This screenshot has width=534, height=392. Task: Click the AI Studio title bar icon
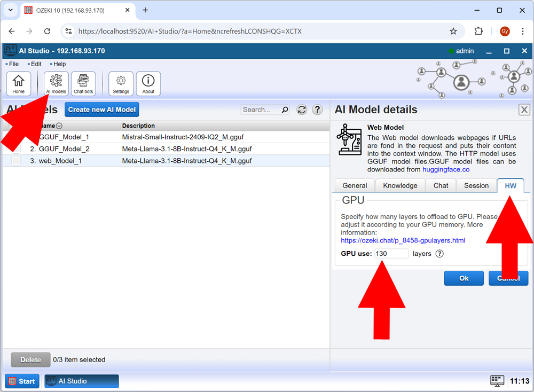(x=10, y=51)
